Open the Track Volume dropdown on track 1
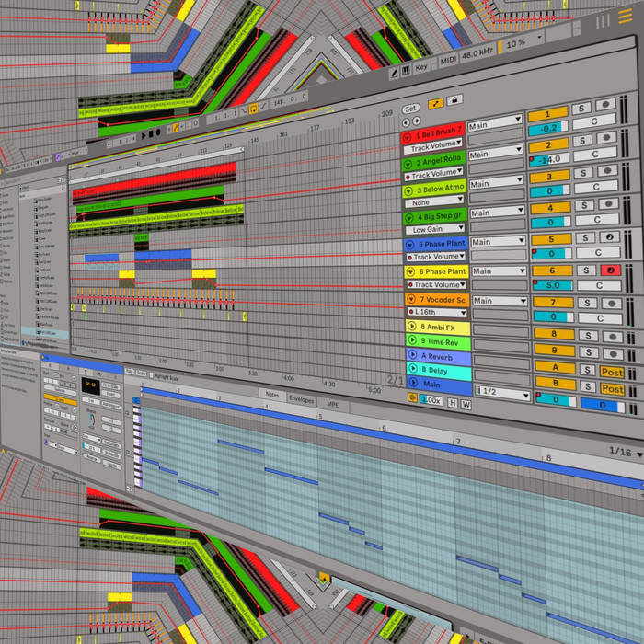This screenshot has height=644, width=644. coord(433,146)
